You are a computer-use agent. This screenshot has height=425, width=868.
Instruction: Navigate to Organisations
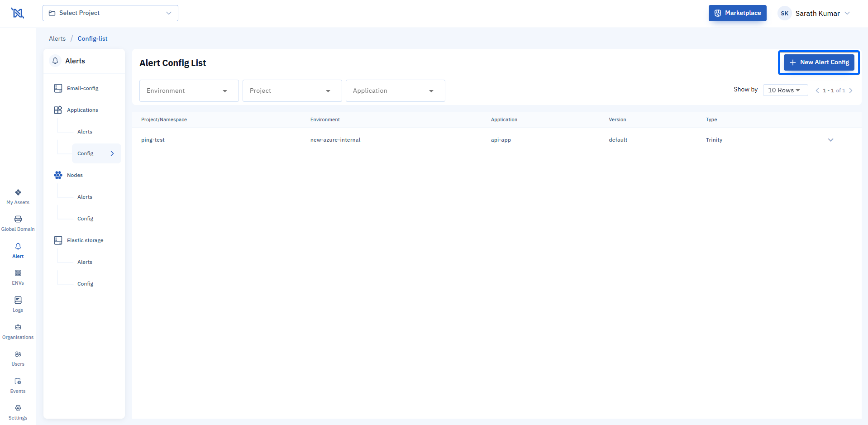click(x=18, y=332)
